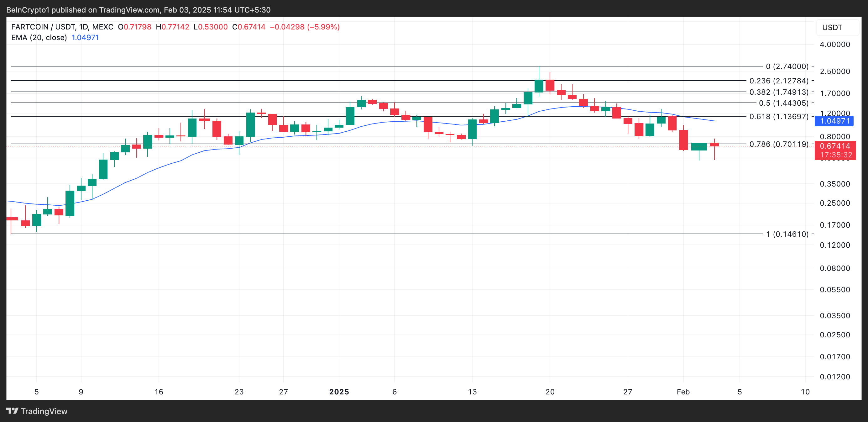Screen dimensions: 868x422
Task: Click the blue EMA price tag 1.04971
Action: [x=834, y=121]
